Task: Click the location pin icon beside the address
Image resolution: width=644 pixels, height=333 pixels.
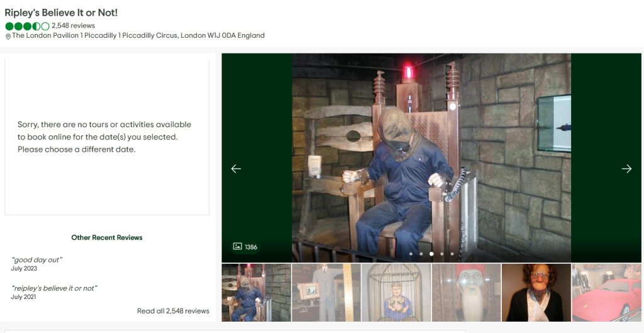Action: click(8, 37)
